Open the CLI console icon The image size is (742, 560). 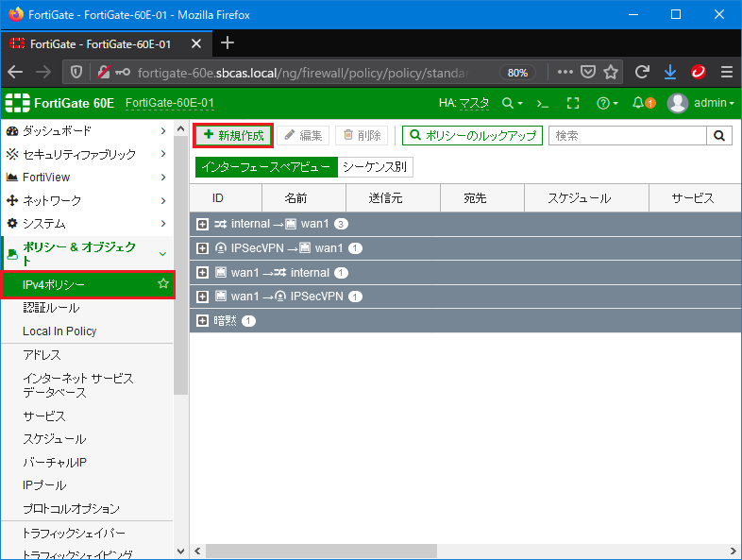coord(542,103)
